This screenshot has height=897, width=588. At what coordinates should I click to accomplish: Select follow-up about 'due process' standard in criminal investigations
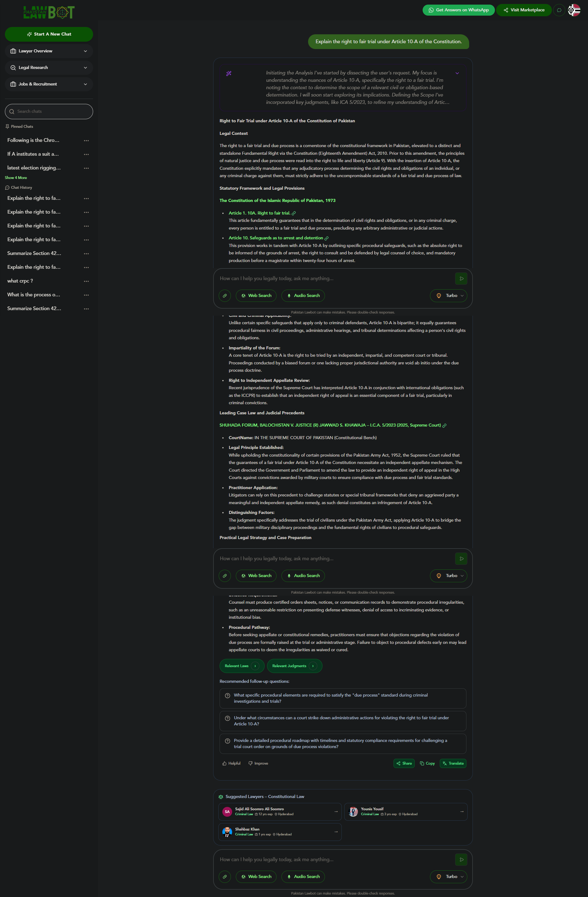click(343, 698)
